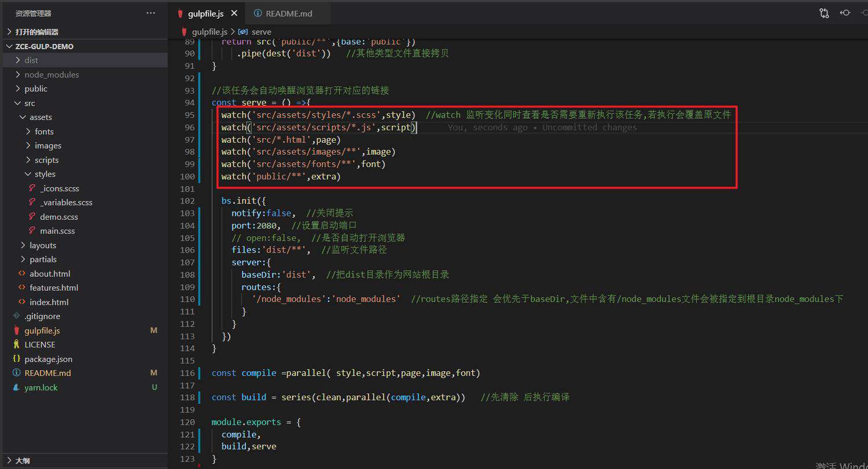Open the explorer more actions ellipsis
868x469 pixels.
151,13
